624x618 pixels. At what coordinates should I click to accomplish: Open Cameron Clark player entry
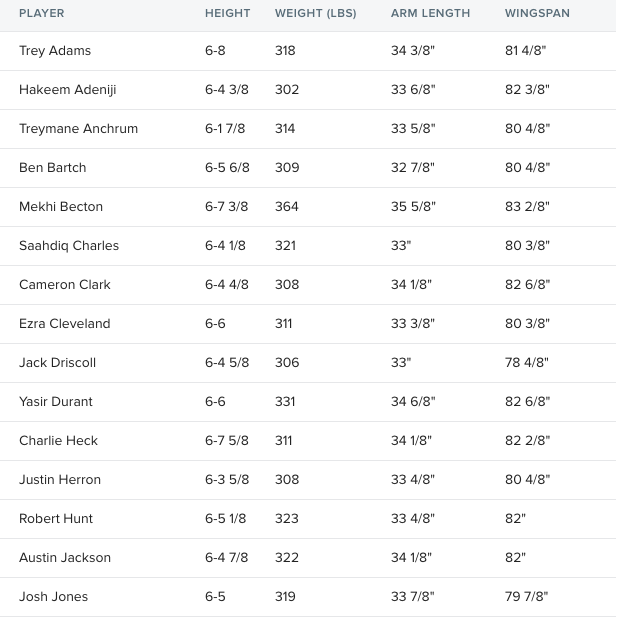pos(64,285)
